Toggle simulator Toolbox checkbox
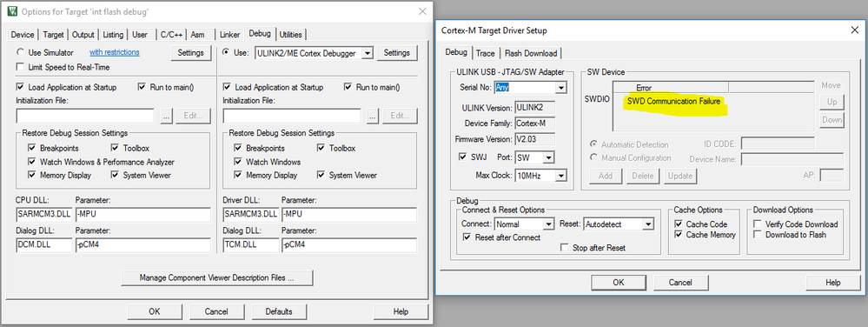This screenshot has width=868, height=327. click(115, 148)
